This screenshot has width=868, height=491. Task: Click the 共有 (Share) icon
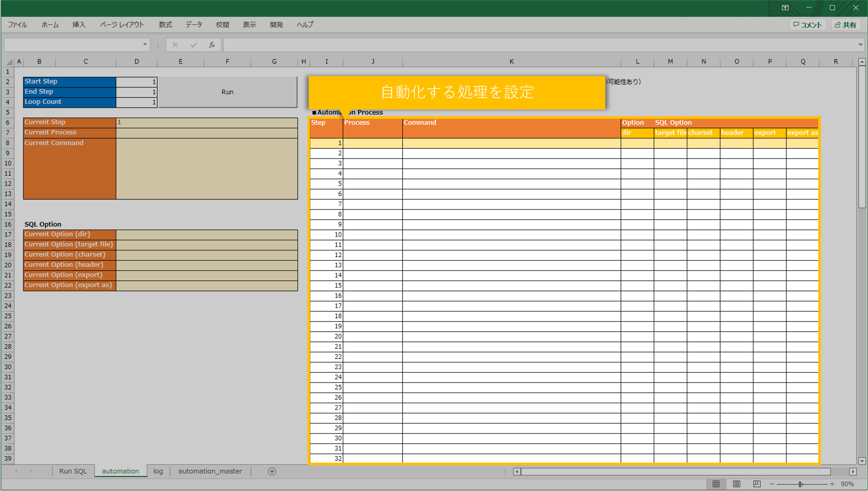click(x=846, y=25)
